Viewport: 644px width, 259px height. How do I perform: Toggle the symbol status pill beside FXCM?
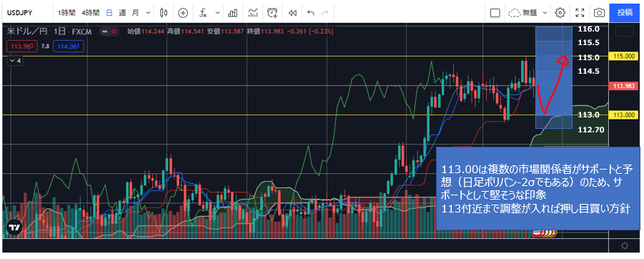point(109,31)
